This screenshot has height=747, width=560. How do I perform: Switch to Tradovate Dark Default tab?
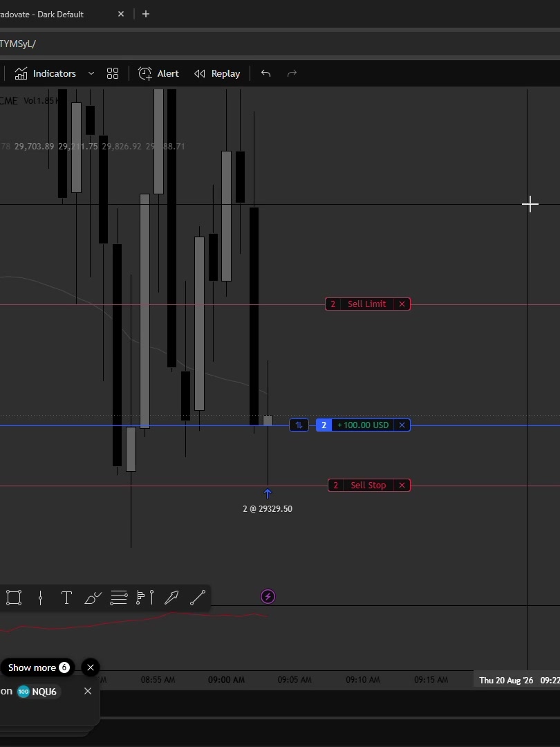click(42, 15)
